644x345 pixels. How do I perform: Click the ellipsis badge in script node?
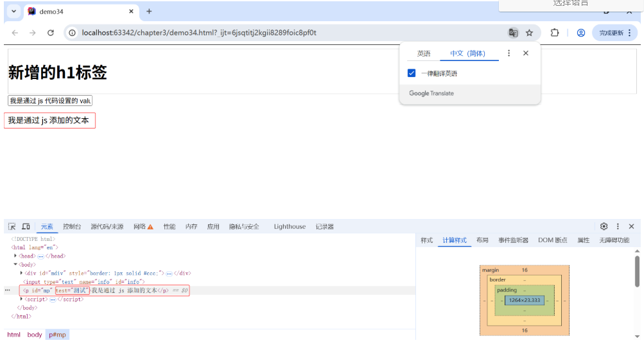(x=53, y=299)
